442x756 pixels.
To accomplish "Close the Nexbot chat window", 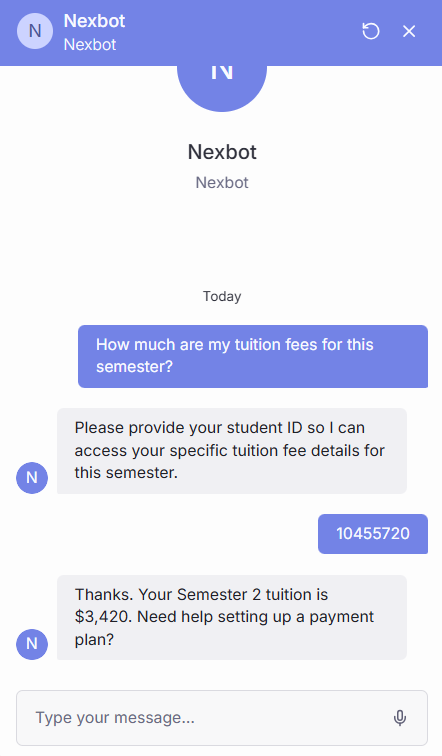I will (409, 31).
